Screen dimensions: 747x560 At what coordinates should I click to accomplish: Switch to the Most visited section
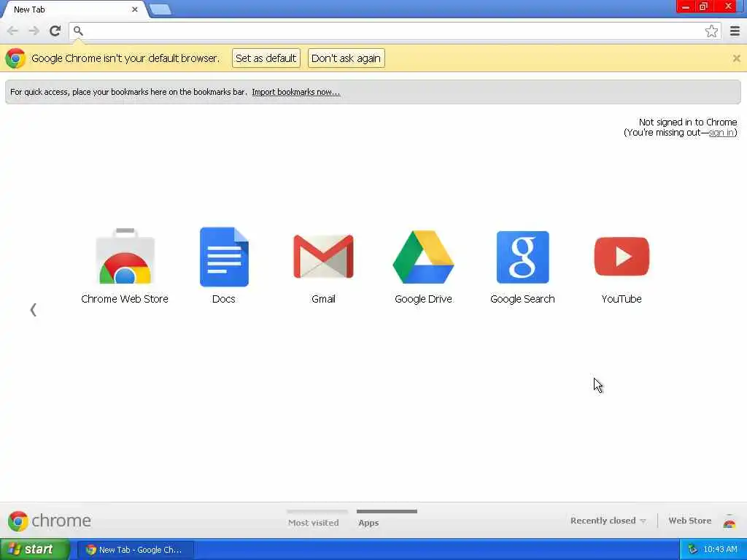click(x=314, y=522)
